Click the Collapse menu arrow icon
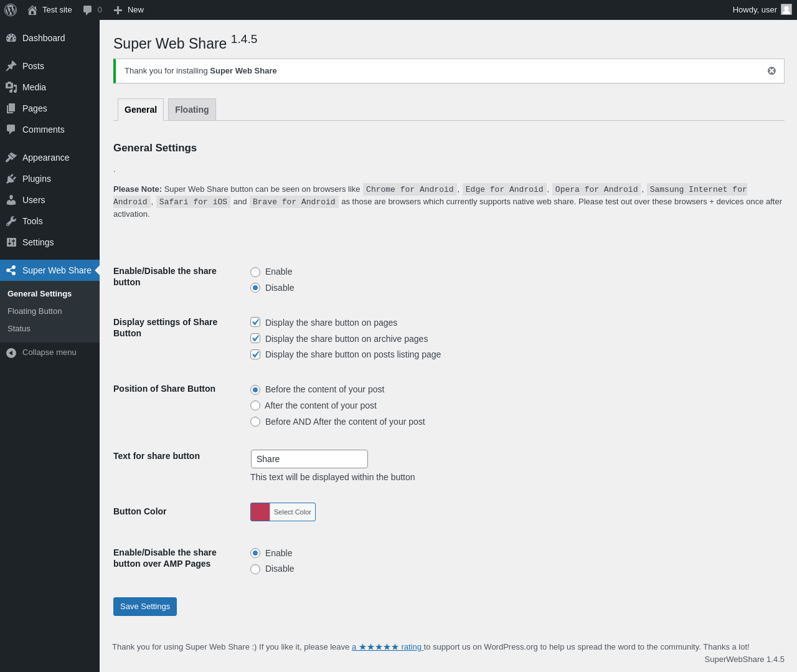The width and height of the screenshot is (797, 672). (11, 353)
